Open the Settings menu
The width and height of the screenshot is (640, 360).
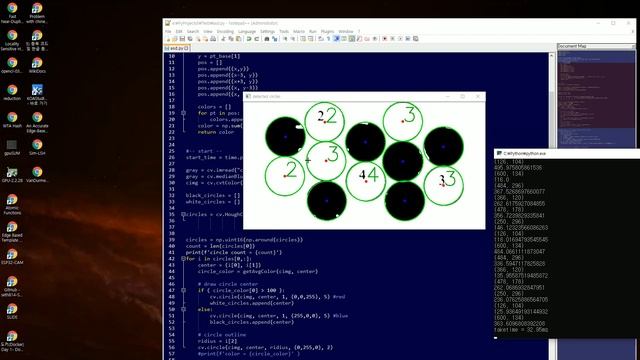267,31
